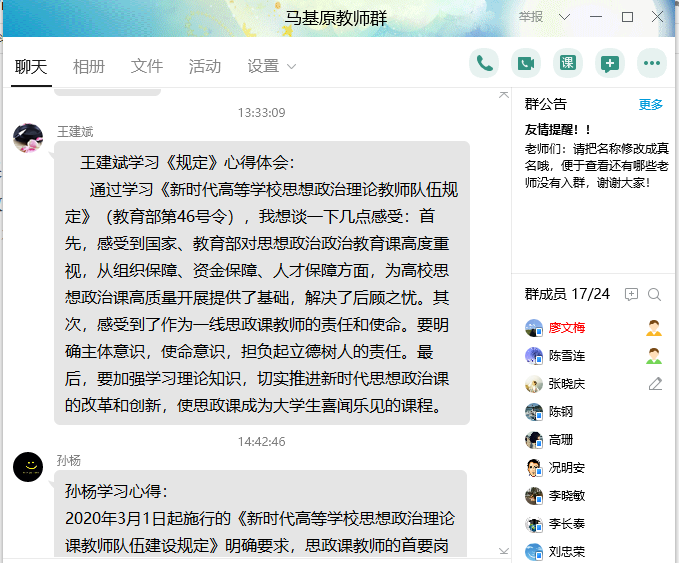Start a voice call in the group
The height and width of the screenshot is (563, 679).
[484, 64]
